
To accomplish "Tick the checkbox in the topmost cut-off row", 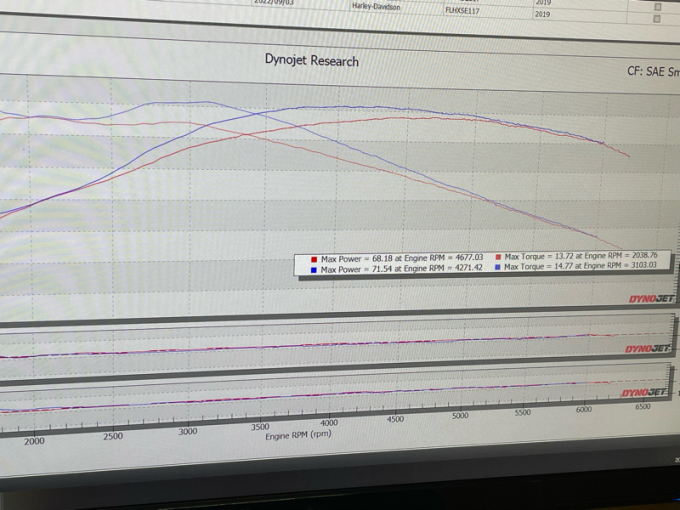I will point(658,7).
